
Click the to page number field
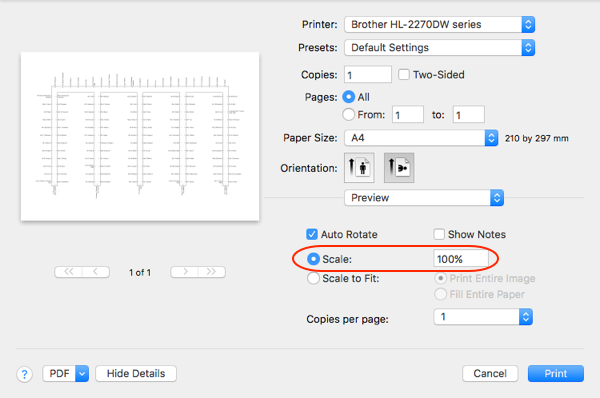point(469,114)
